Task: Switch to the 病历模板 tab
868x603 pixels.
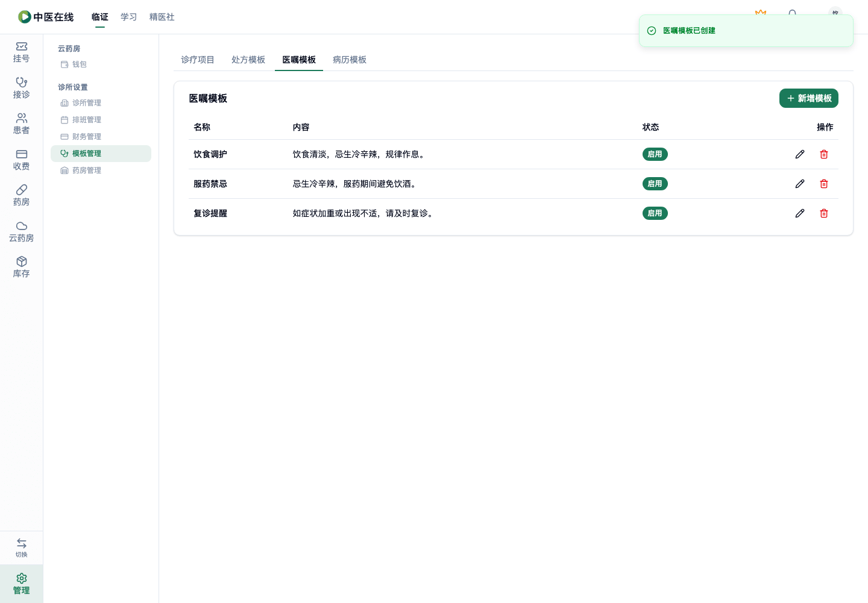Action: coord(350,60)
